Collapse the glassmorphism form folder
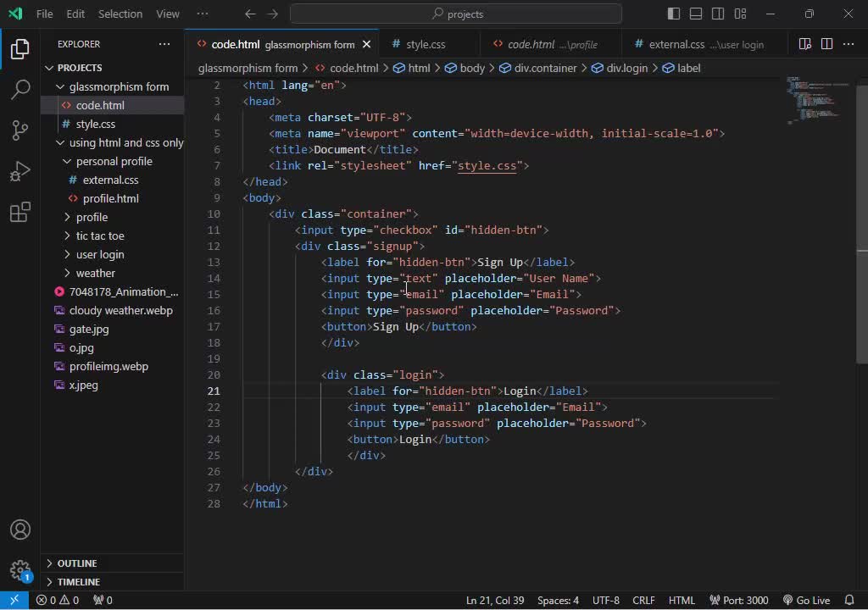Screen dimensions: 868x610 pyautogui.click(x=119, y=86)
